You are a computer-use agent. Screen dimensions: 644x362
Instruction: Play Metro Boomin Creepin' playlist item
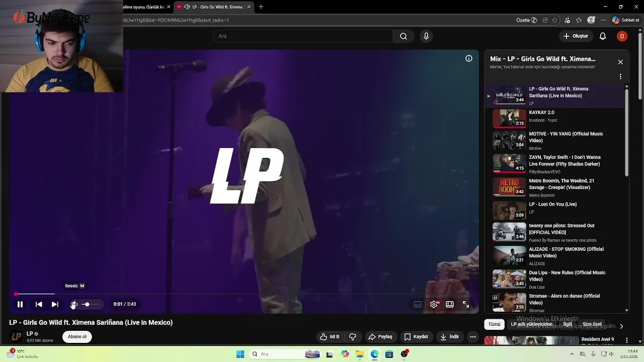click(x=556, y=188)
